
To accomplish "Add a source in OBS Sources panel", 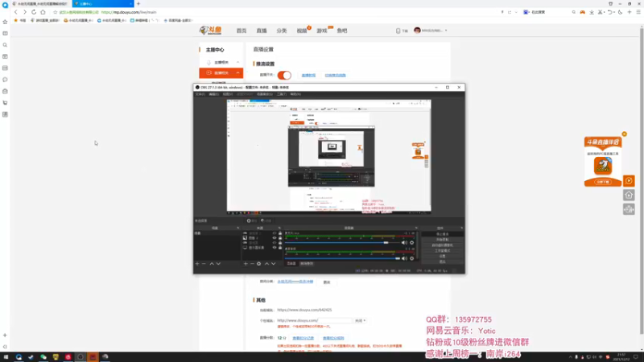I will click(x=246, y=264).
